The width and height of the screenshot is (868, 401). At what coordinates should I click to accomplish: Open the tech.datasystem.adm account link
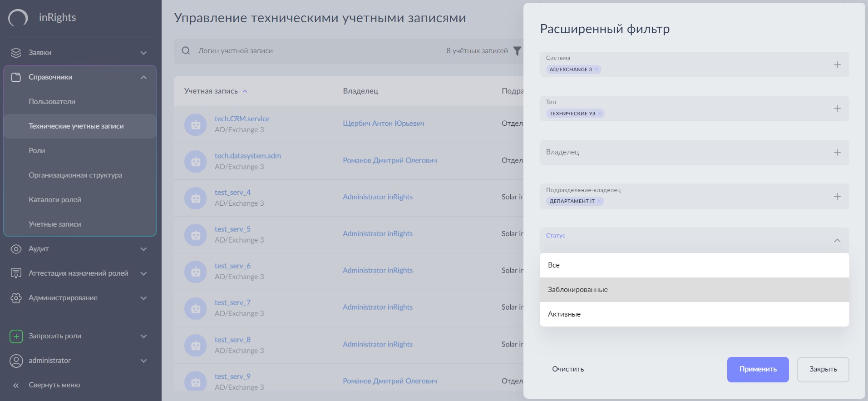247,156
